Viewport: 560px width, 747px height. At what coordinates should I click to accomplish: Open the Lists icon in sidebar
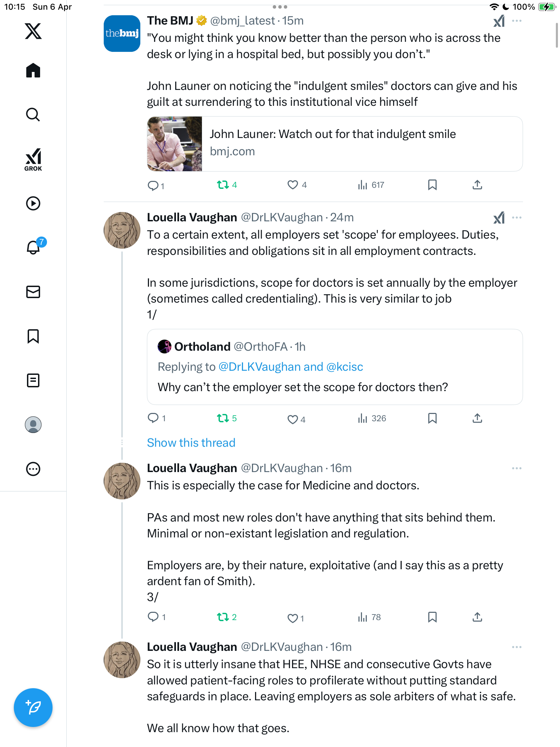[33, 380]
